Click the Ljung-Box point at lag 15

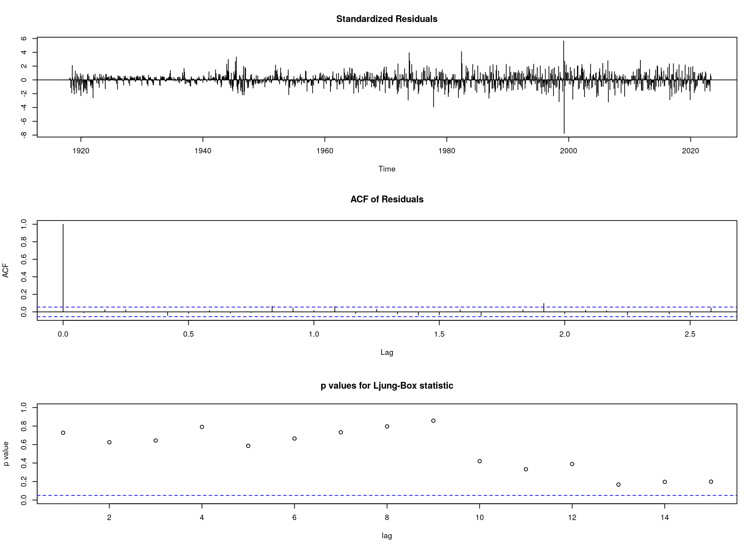[711, 482]
